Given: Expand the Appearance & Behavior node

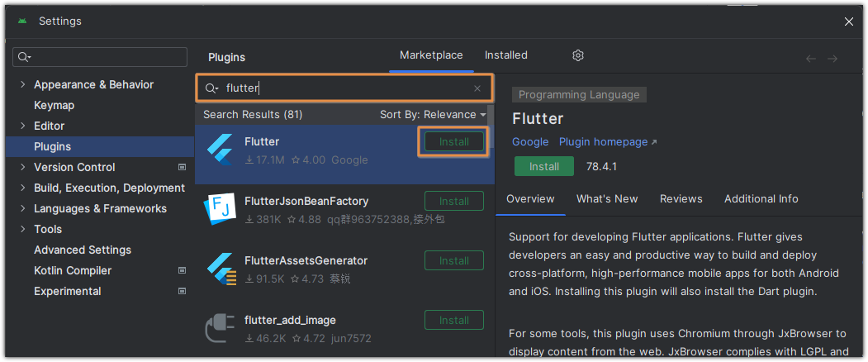Looking at the screenshot, I should pyautogui.click(x=22, y=84).
